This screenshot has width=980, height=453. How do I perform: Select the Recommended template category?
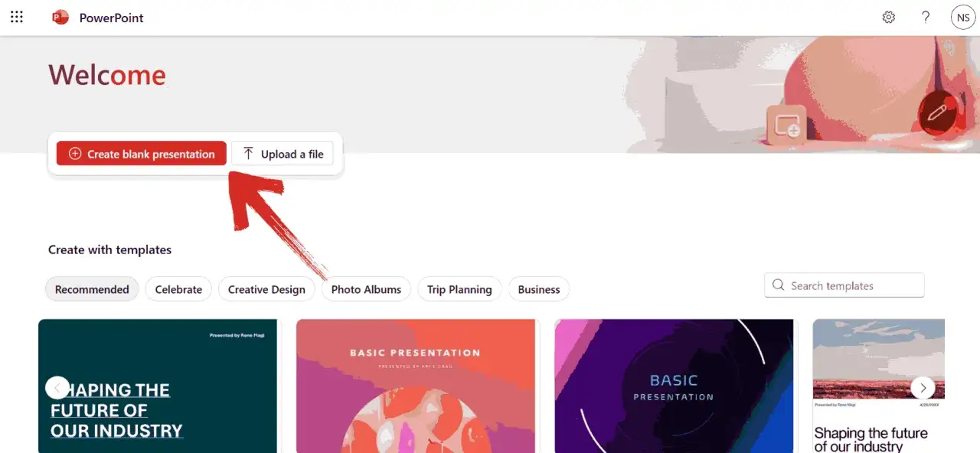[92, 289]
